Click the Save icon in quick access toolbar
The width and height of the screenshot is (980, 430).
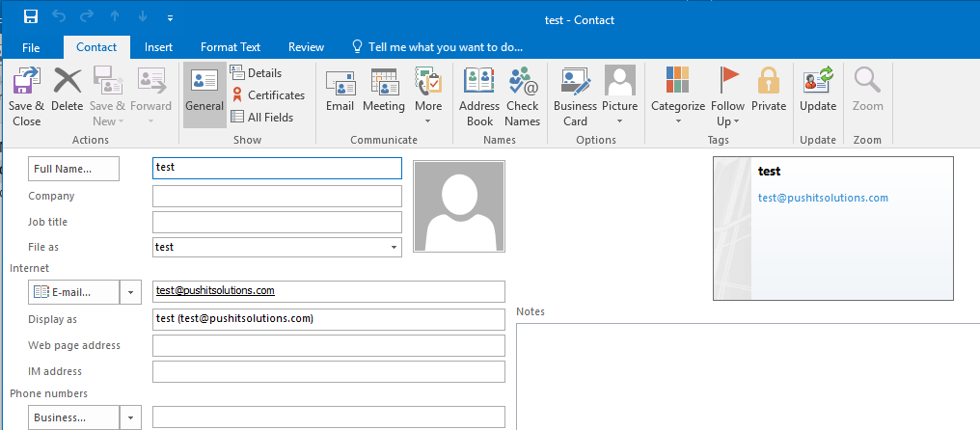(31, 17)
